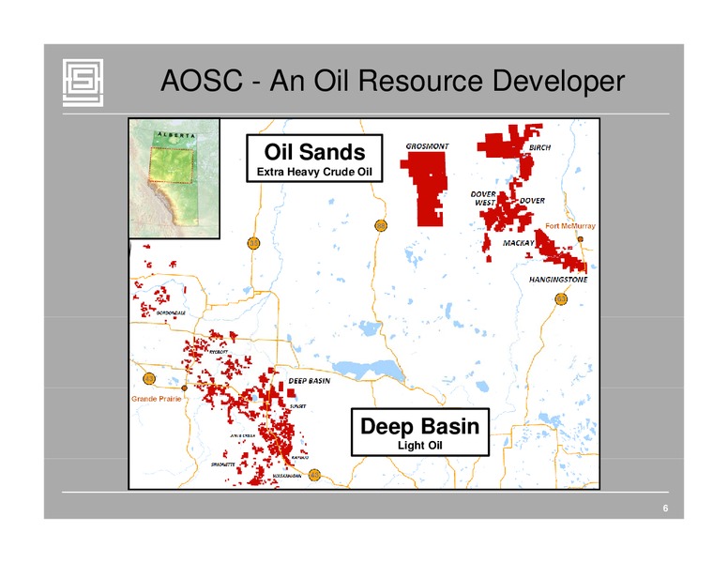
Task: Click the HANGINGSTONE label
Action: [x=558, y=280]
